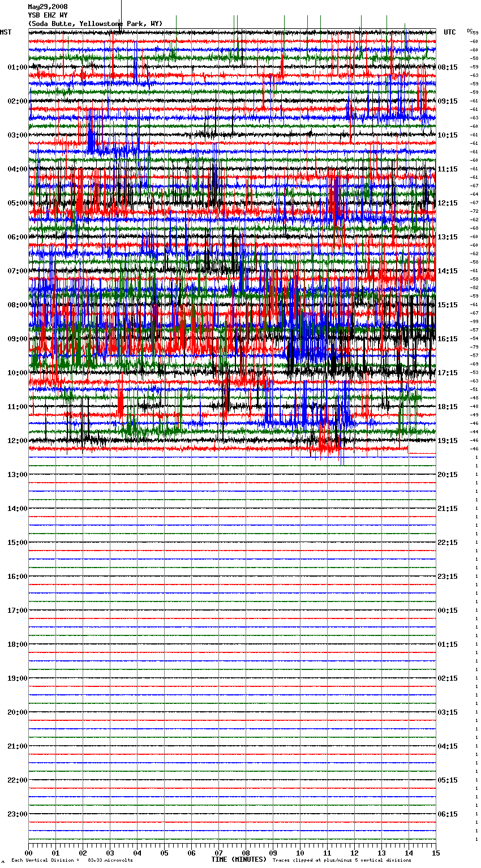Click the 19:15 UTC time label

point(448,441)
